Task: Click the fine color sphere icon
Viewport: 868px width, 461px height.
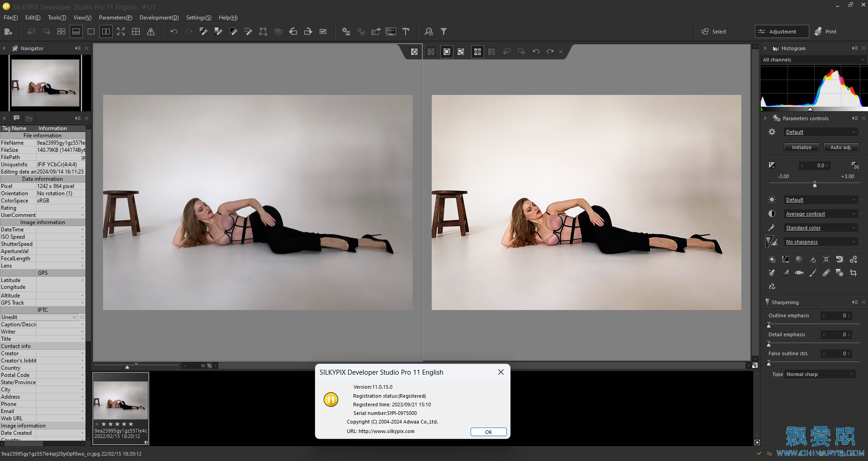Action: click(x=799, y=259)
